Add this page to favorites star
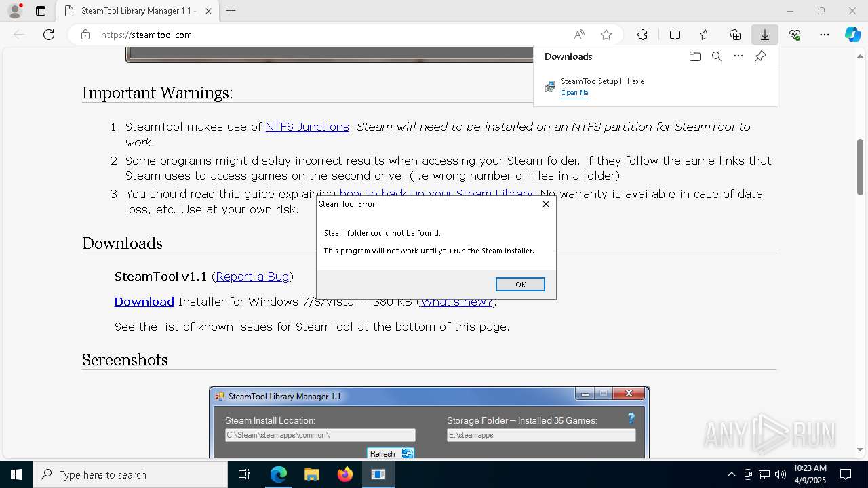 point(606,35)
